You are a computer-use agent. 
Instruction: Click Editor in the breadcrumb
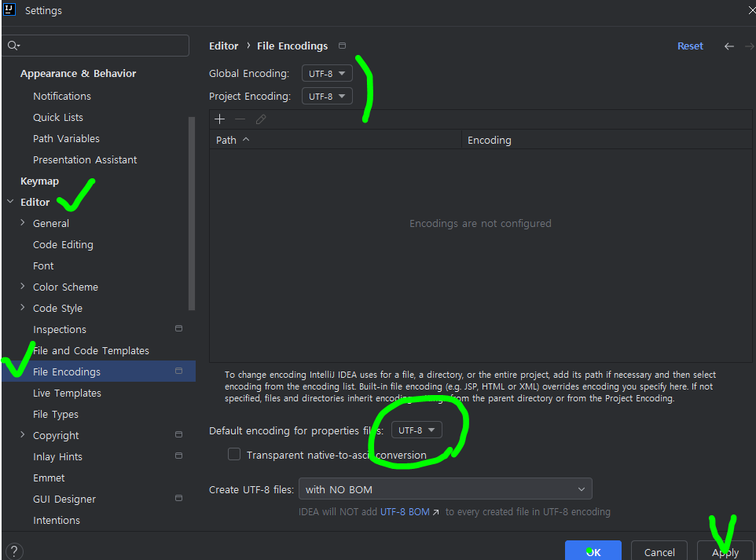pos(224,46)
